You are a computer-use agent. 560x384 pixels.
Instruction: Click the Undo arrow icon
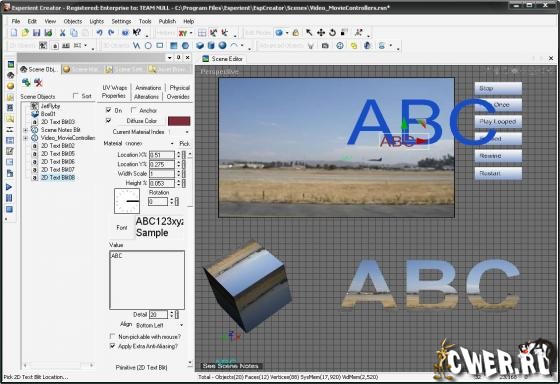pos(99,33)
